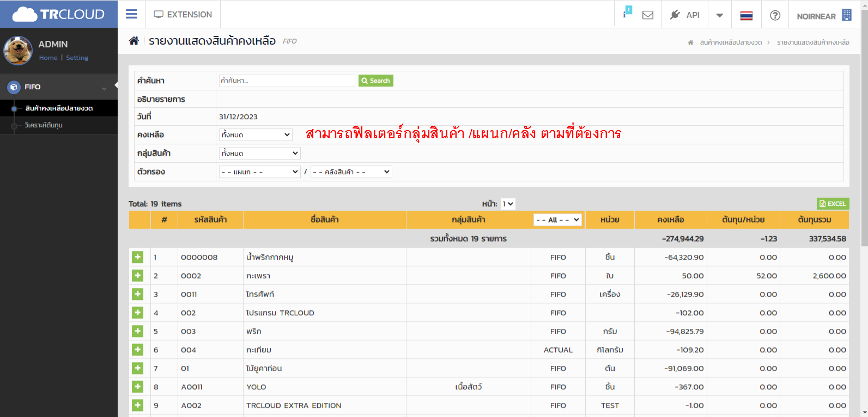Expand row 9 TRCLOUD EXTRA EDITION plus icon

[x=137, y=405]
